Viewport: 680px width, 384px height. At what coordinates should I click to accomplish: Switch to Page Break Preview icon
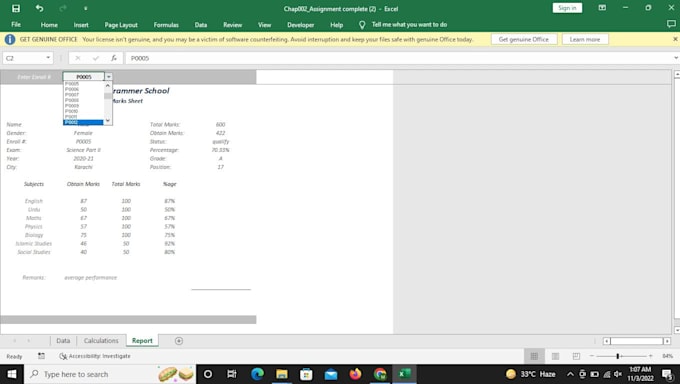[576, 356]
